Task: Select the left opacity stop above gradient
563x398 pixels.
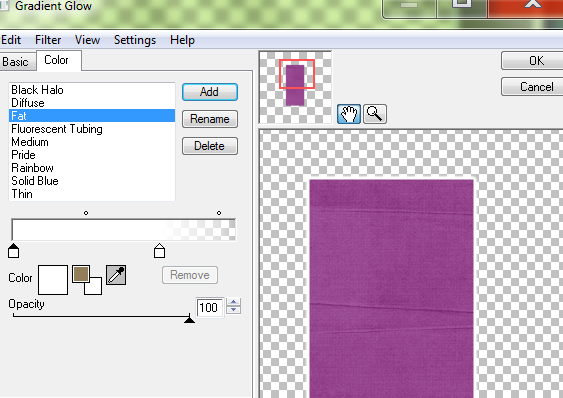Action: click(x=86, y=213)
